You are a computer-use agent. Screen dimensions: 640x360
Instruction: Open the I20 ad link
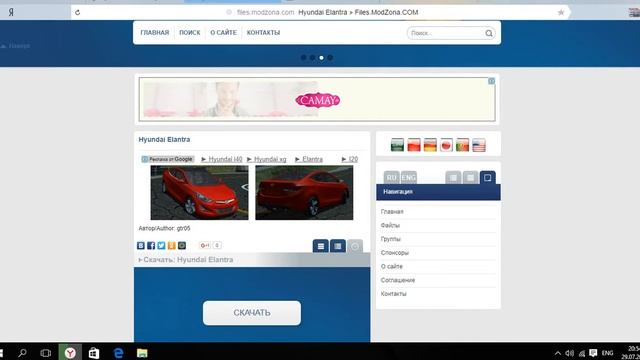coord(353,159)
